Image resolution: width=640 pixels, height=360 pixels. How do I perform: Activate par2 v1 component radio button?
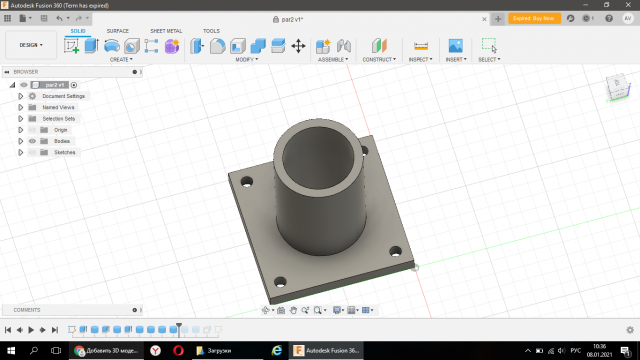[74, 85]
